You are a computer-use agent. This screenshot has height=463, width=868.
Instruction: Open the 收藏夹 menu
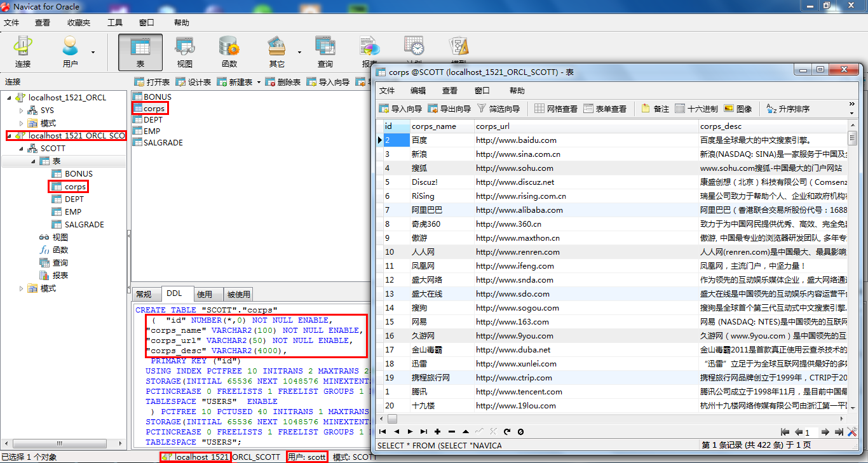[79, 22]
